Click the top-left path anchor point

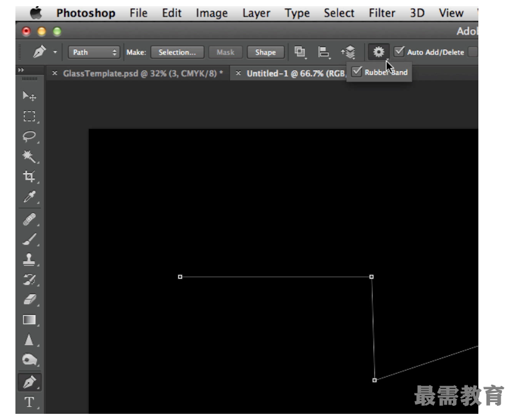click(x=180, y=277)
